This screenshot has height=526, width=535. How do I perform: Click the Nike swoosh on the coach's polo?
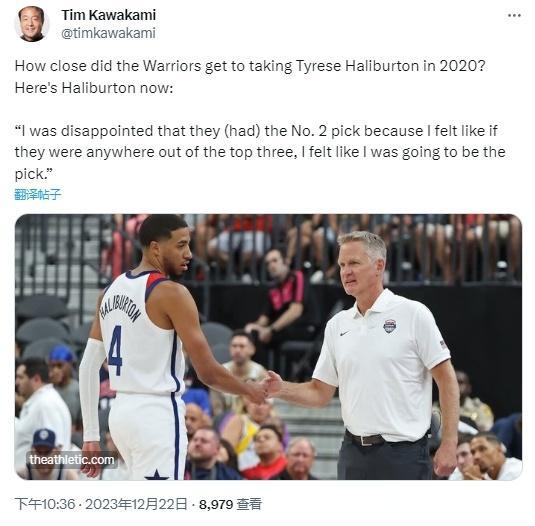(345, 333)
